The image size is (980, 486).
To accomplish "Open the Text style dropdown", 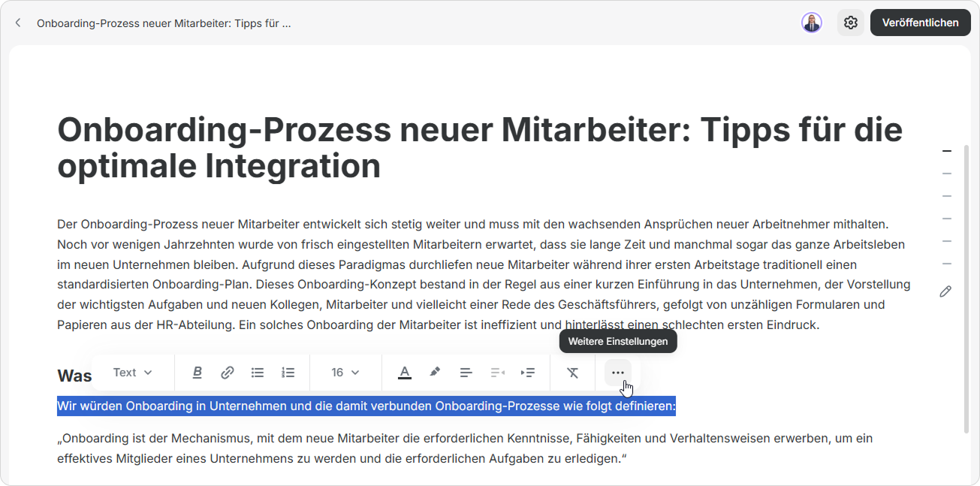I will point(133,373).
